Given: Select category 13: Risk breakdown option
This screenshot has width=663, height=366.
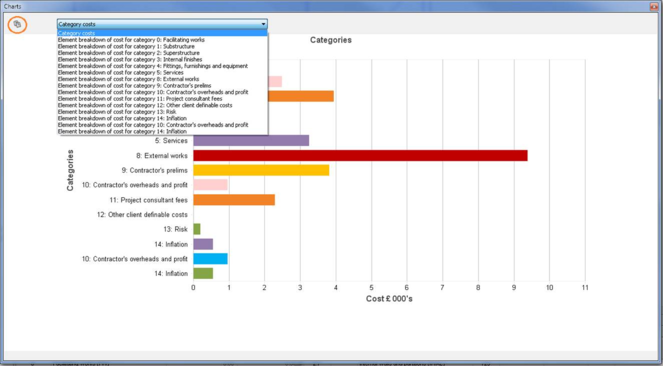Looking at the screenshot, I should tap(162, 112).
